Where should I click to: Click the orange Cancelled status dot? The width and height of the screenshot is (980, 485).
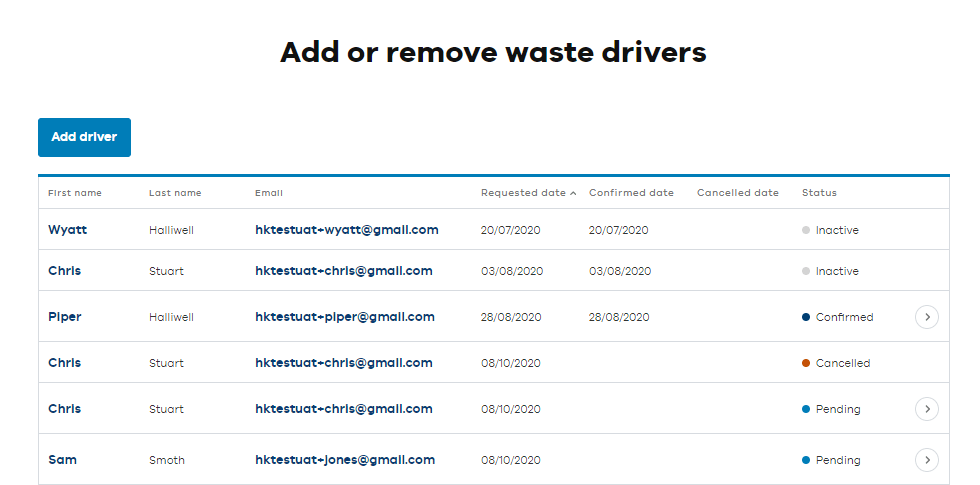click(806, 363)
